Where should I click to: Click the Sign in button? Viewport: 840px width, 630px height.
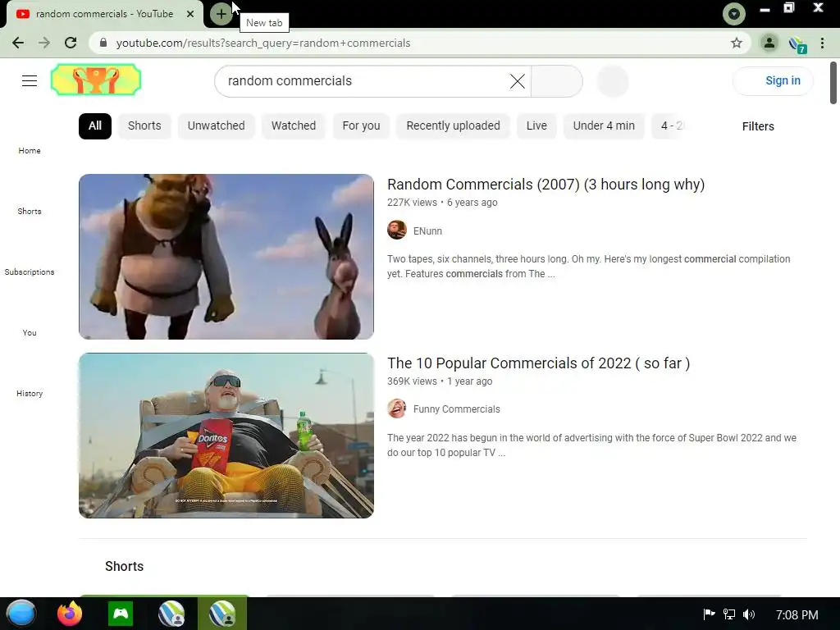tap(773, 81)
